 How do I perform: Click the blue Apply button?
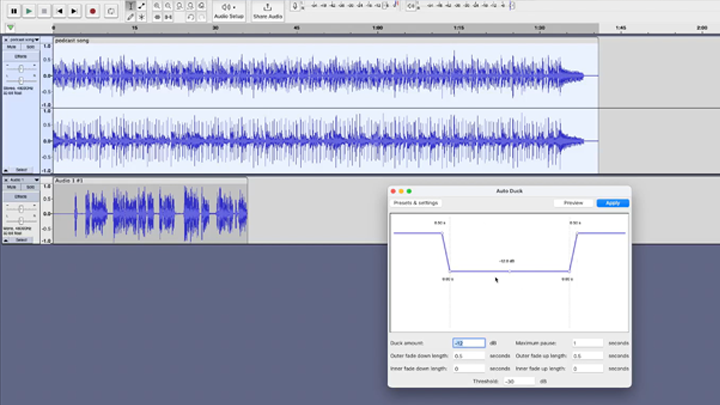point(612,203)
